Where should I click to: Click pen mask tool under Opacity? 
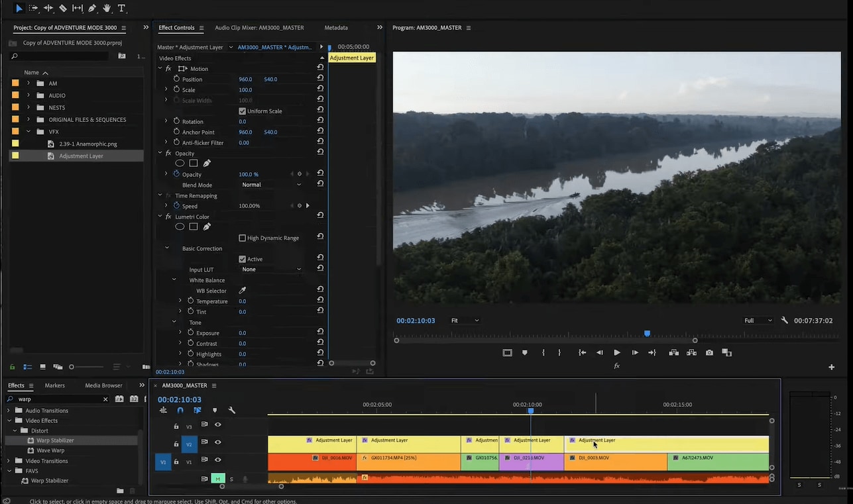tap(207, 163)
